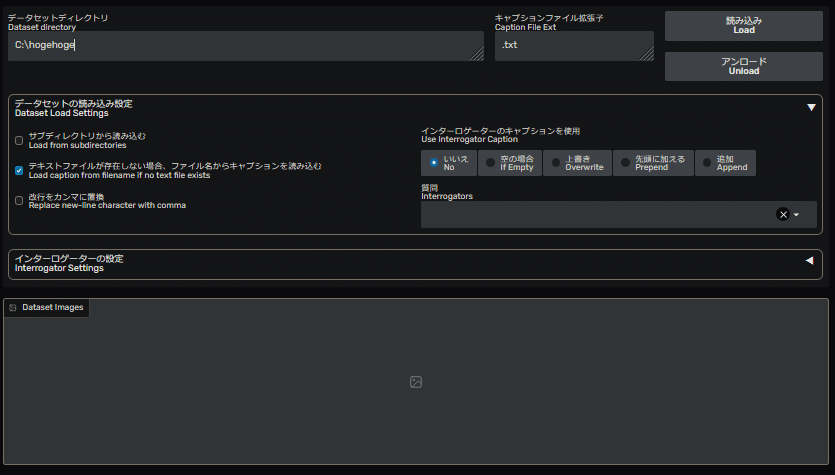Click the Interrogator Settings heading text
Image resolution: width=835 pixels, height=475 pixels.
(x=69, y=263)
